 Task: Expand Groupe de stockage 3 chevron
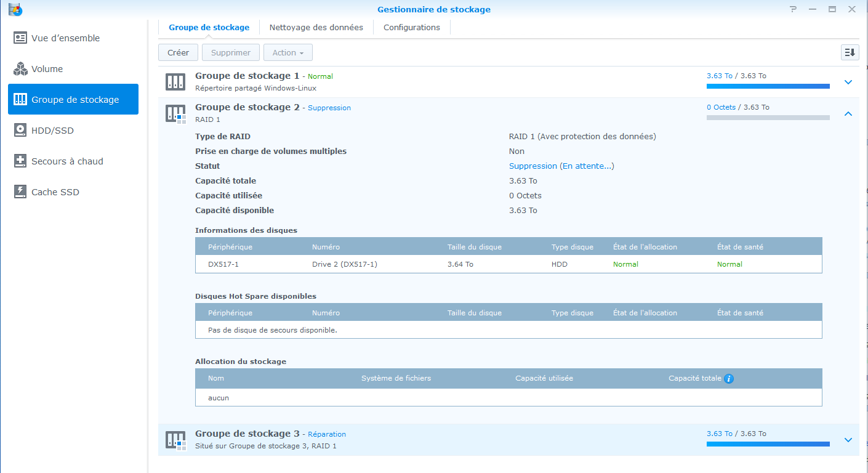[848, 440]
